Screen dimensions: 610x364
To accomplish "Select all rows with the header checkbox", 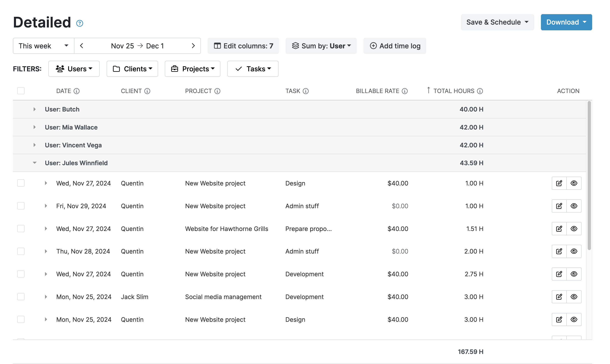I will click(x=21, y=91).
